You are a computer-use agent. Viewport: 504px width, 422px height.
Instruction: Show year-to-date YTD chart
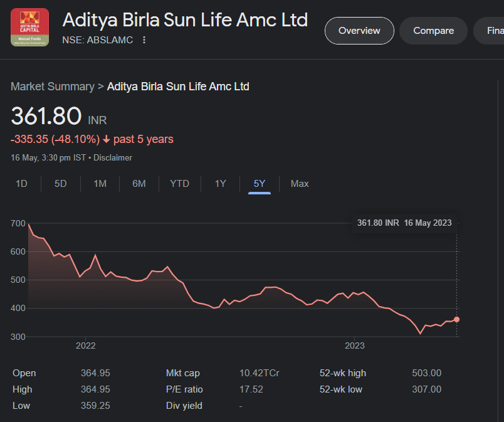179,184
